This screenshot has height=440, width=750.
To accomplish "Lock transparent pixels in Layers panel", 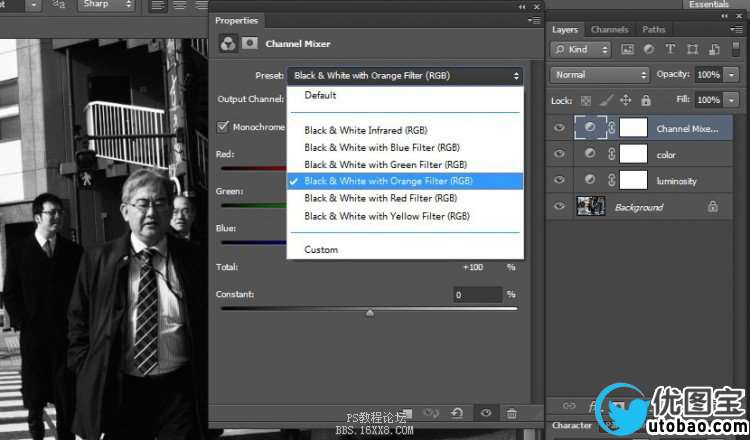I will click(585, 100).
